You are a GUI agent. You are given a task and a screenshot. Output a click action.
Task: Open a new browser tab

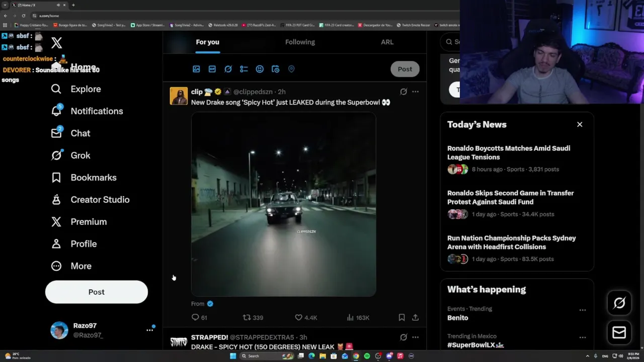73,5
